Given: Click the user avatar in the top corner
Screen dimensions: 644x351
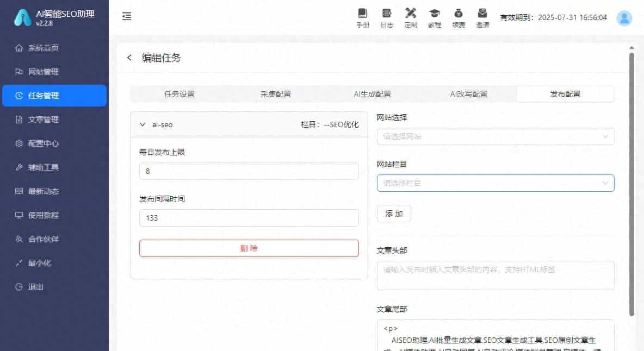Looking at the screenshot, I should click(623, 17).
